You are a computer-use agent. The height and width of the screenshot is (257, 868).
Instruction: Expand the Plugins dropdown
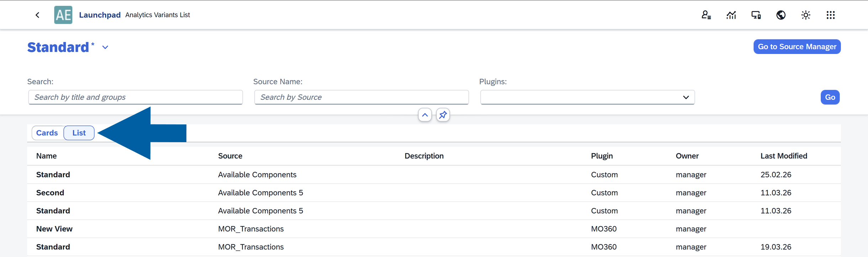pyautogui.click(x=686, y=97)
